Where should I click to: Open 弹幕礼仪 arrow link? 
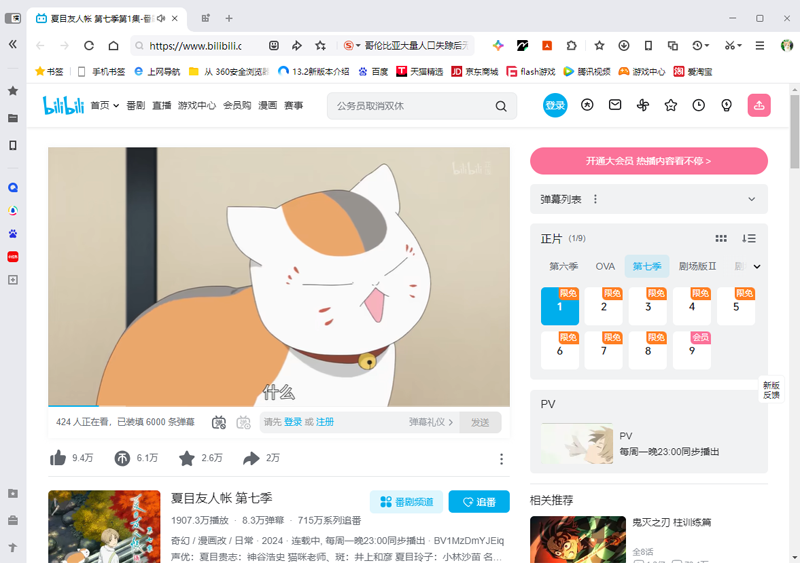(x=431, y=422)
